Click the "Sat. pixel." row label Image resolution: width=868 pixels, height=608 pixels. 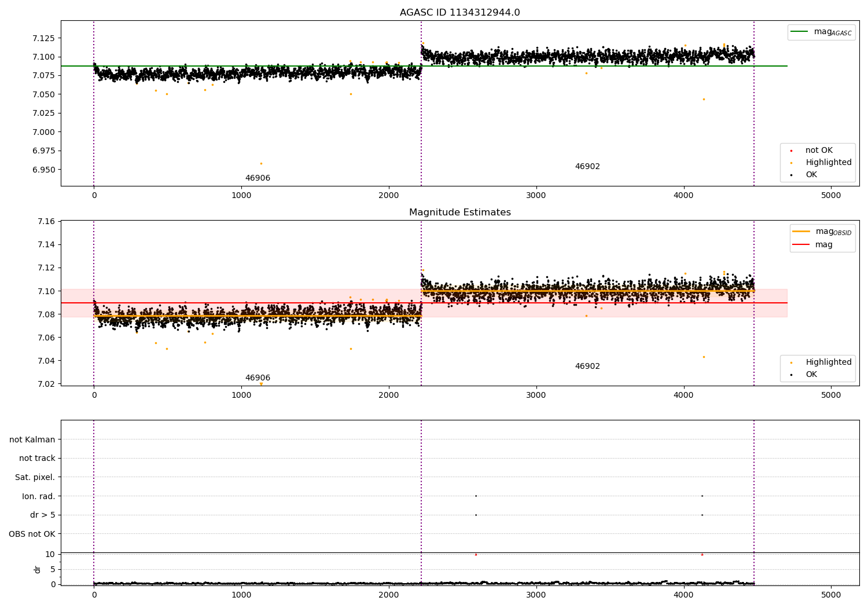(35, 477)
